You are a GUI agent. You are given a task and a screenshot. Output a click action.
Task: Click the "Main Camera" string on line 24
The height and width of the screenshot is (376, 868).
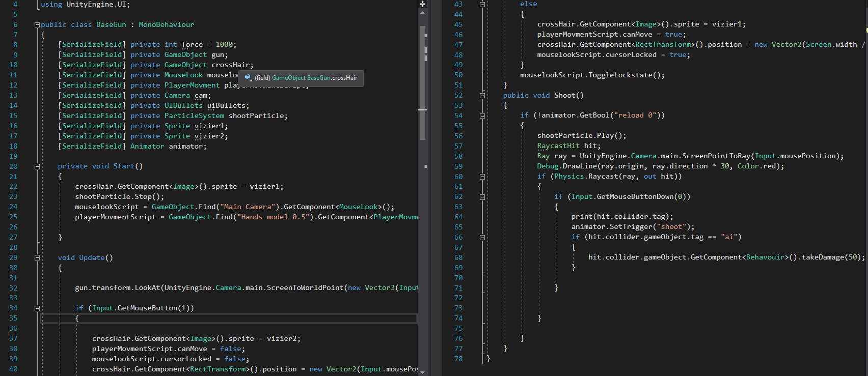(x=248, y=207)
